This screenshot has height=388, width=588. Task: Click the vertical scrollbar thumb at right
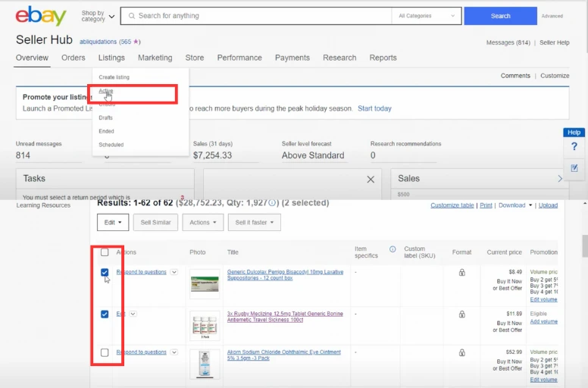pyautogui.click(x=585, y=246)
